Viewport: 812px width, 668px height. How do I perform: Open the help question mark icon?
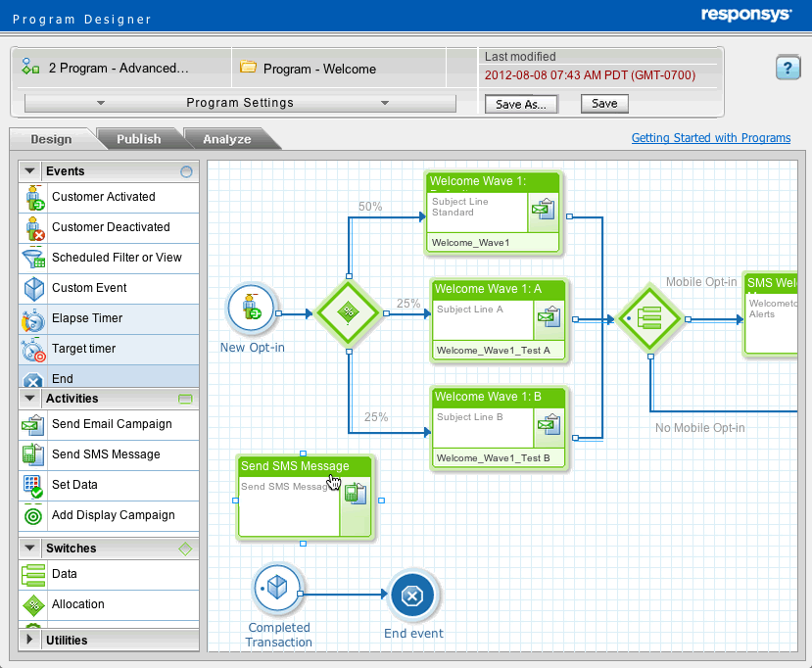(x=788, y=68)
